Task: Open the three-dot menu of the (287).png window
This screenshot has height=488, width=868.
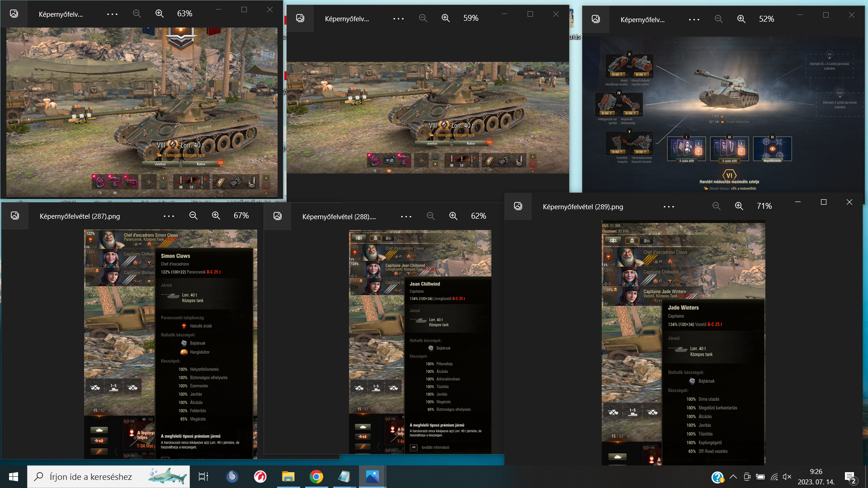Action: tap(169, 216)
